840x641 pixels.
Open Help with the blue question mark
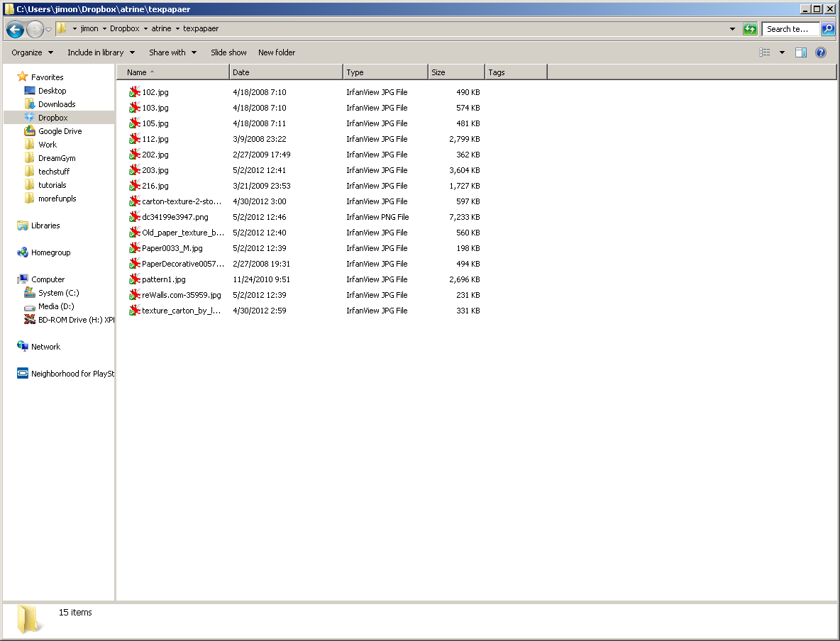click(821, 52)
